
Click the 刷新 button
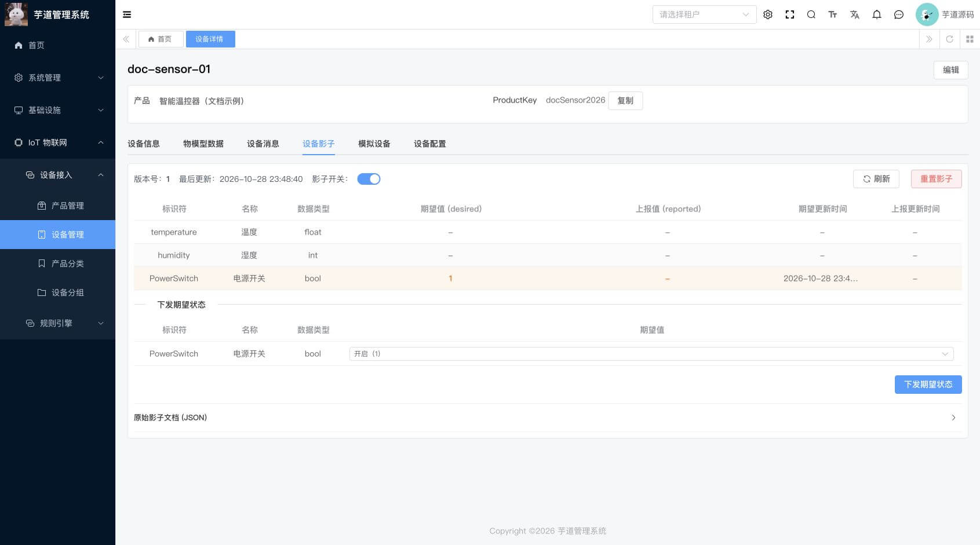876,179
